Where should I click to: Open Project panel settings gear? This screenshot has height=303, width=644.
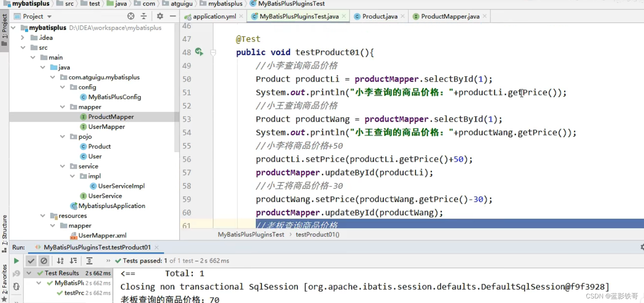(x=160, y=16)
